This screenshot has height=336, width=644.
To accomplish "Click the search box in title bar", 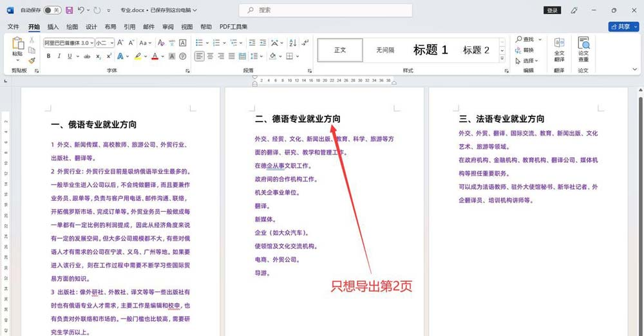I will tap(326, 10).
